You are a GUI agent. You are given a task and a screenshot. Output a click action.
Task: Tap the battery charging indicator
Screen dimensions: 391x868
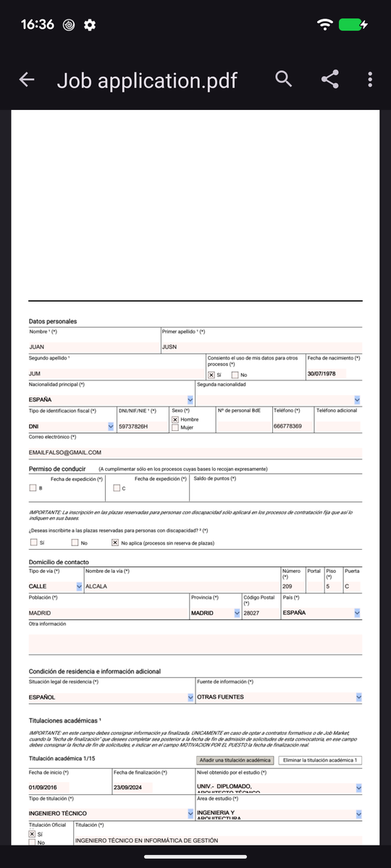pos(354,25)
